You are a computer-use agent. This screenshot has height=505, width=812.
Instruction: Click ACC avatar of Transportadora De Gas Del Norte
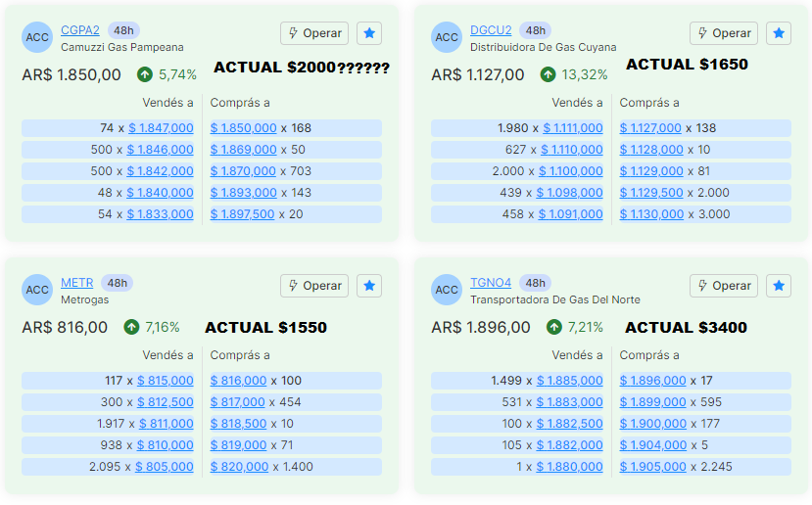tap(447, 290)
